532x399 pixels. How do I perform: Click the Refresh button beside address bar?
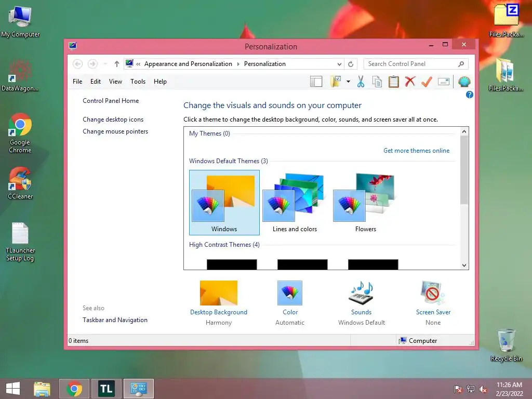point(351,64)
